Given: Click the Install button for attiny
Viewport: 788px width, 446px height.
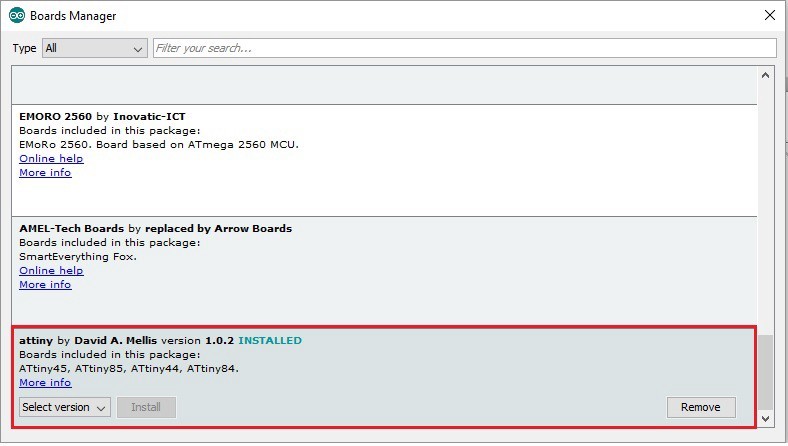Looking at the screenshot, I should click(146, 407).
